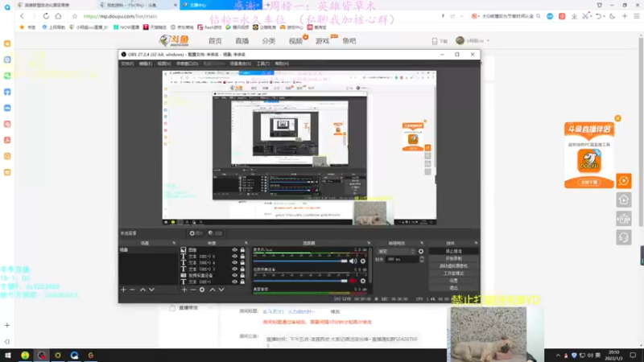Add a new source with plus icon
The height and width of the screenshot is (362, 644).
(184, 290)
